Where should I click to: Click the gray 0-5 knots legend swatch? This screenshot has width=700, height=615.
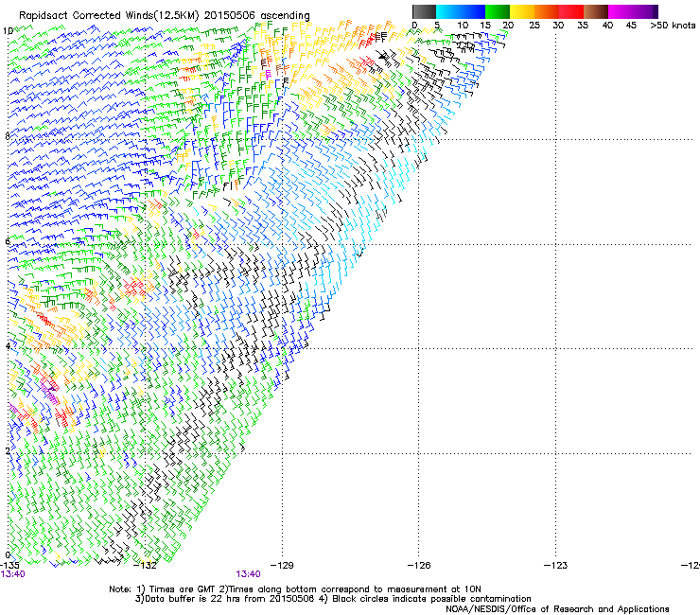tap(424, 11)
